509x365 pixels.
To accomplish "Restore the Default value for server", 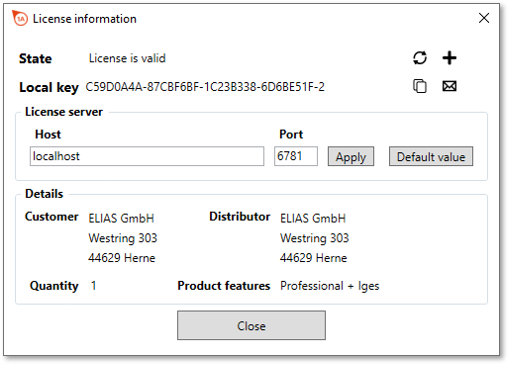I will tap(431, 156).
